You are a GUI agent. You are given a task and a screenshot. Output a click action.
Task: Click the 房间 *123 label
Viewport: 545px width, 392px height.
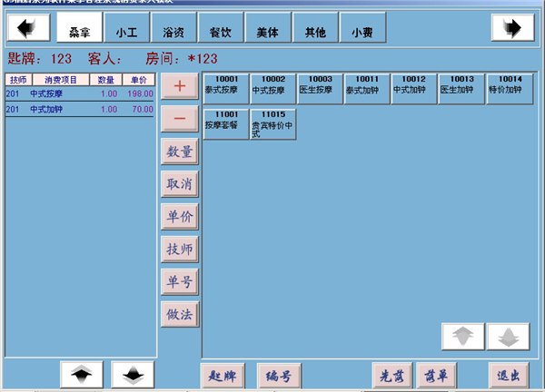[x=182, y=59]
